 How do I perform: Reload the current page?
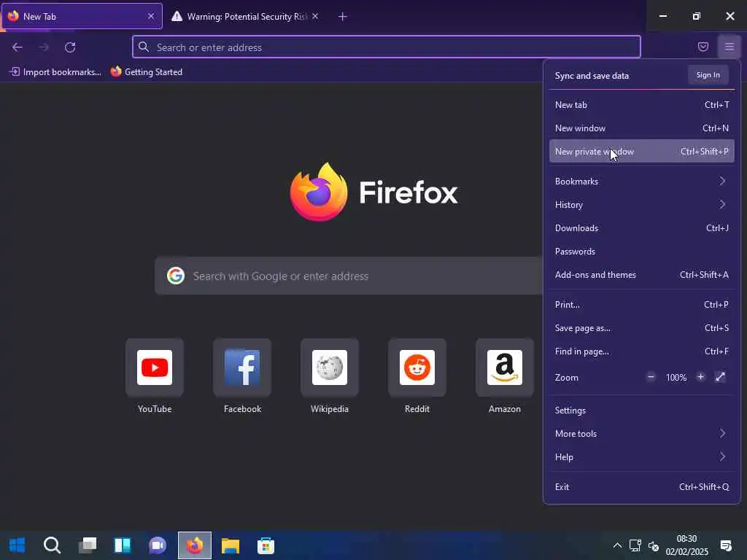[70, 47]
